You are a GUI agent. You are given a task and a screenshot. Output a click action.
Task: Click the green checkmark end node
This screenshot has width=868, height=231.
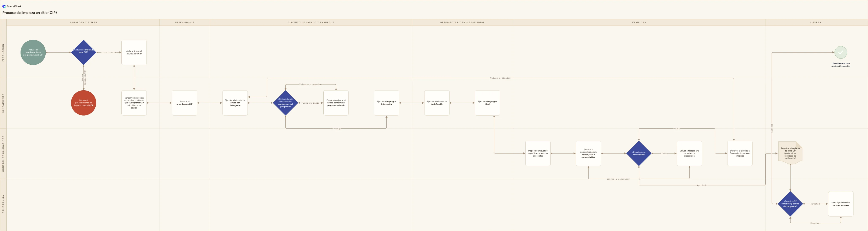(841, 53)
